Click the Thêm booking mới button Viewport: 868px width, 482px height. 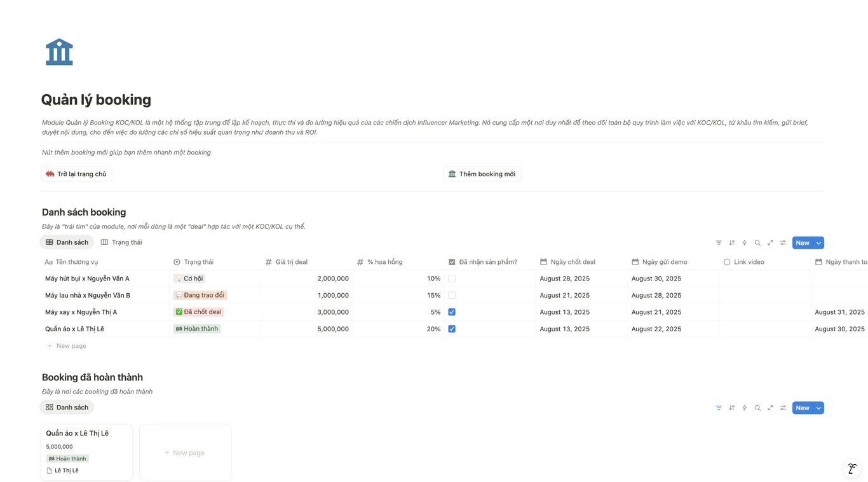pos(482,174)
